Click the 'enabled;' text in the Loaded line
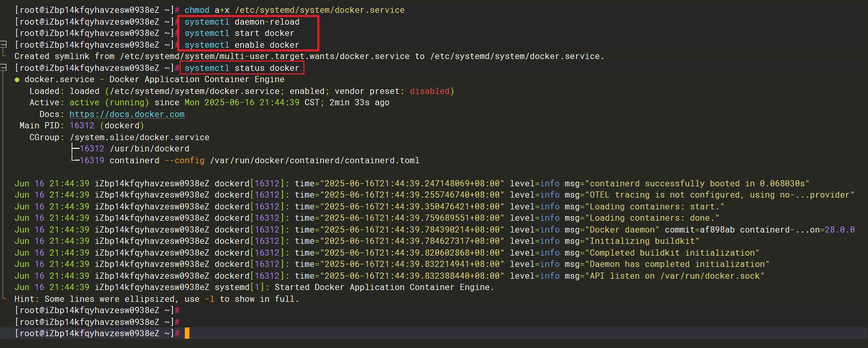Viewport: 868px width, 348px height. [310, 91]
